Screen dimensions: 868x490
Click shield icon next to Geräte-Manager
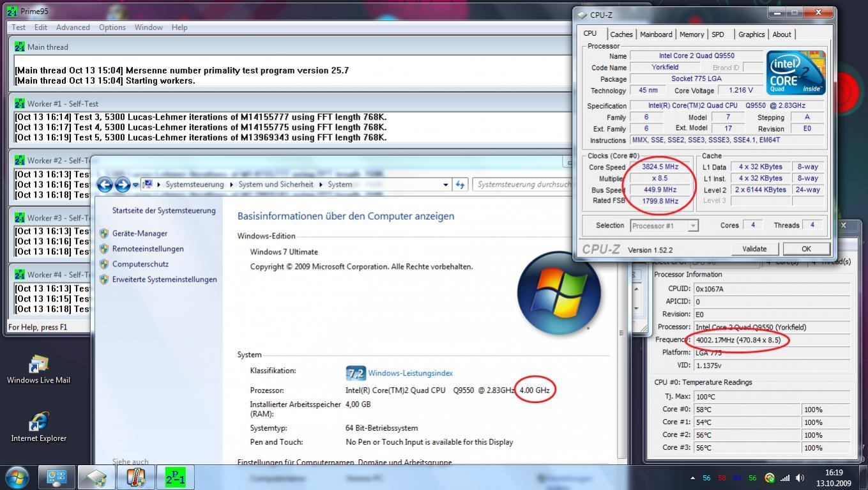104,233
